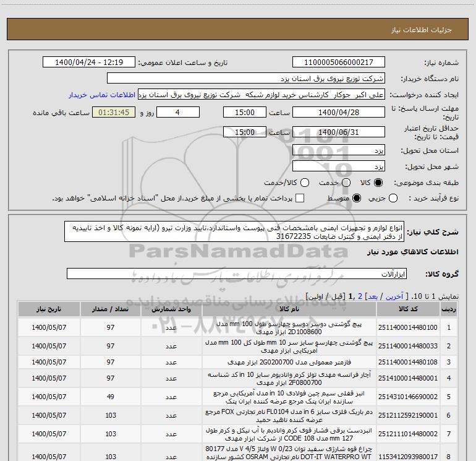Click the response deadline time field 15:00

pyautogui.click(x=245, y=113)
